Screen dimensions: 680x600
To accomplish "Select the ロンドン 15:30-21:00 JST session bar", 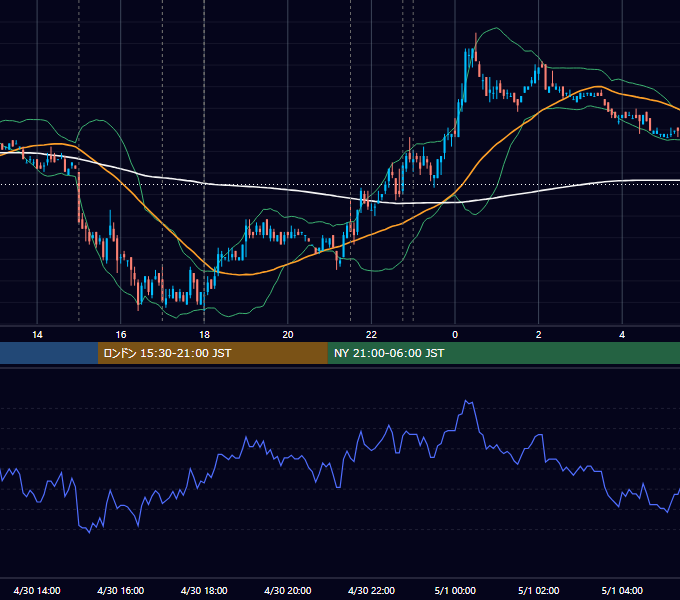I will tap(212, 353).
